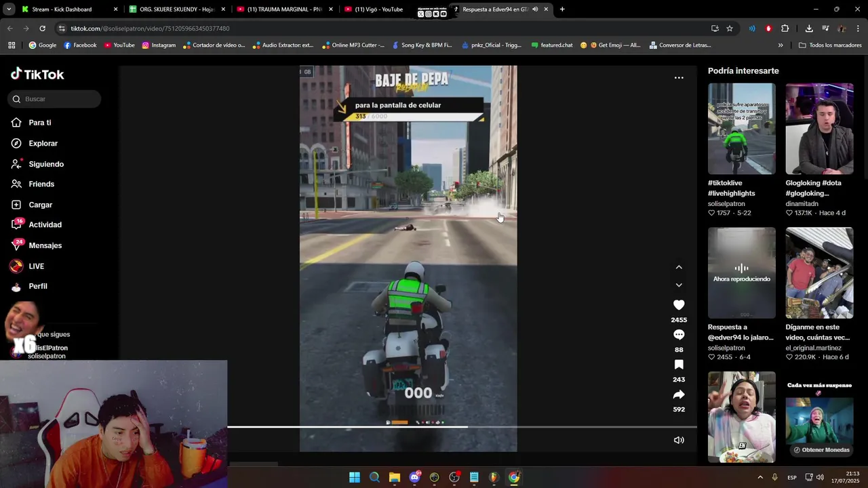Viewport: 868px width, 488px height.
Task: Open the browser extensions puzzle icon
Action: (785, 28)
